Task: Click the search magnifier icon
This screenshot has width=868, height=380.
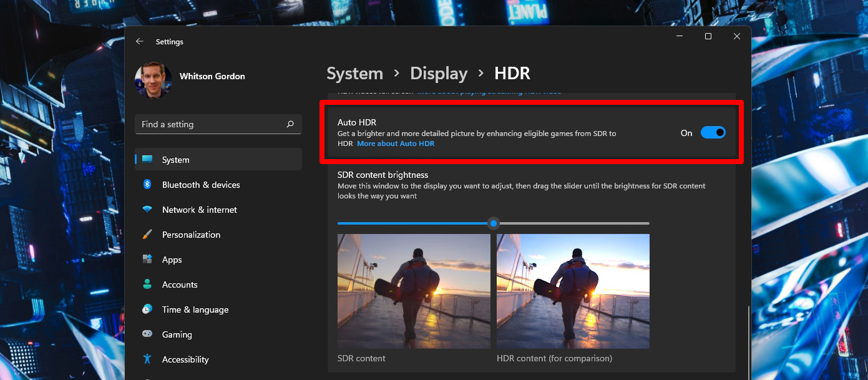Action: (290, 124)
